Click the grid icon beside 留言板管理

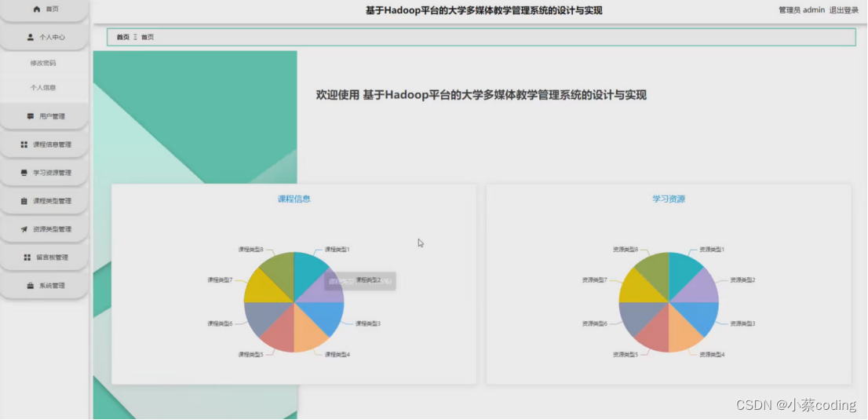27,257
